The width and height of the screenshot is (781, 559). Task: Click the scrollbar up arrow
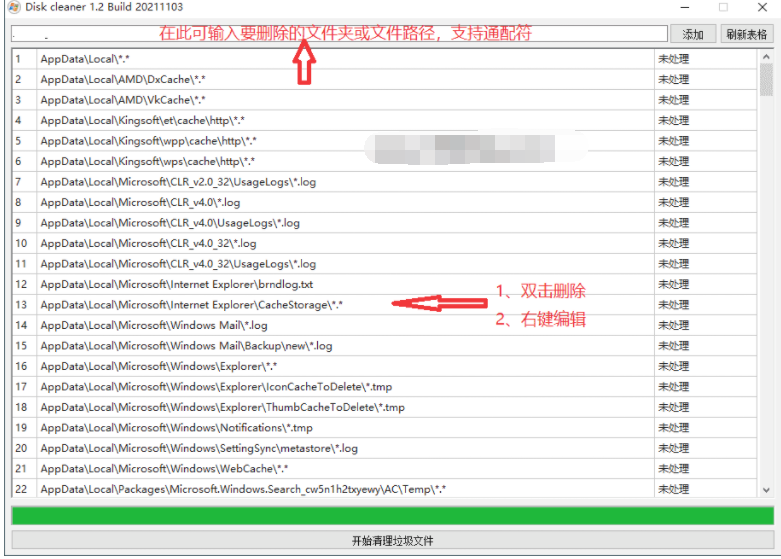tap(767, 59)
